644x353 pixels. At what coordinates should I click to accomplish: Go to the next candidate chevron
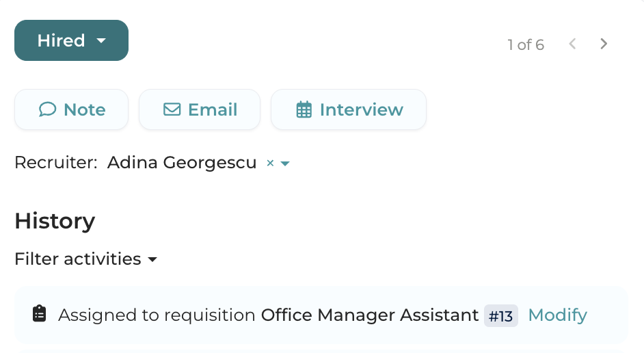pos(604,44)
